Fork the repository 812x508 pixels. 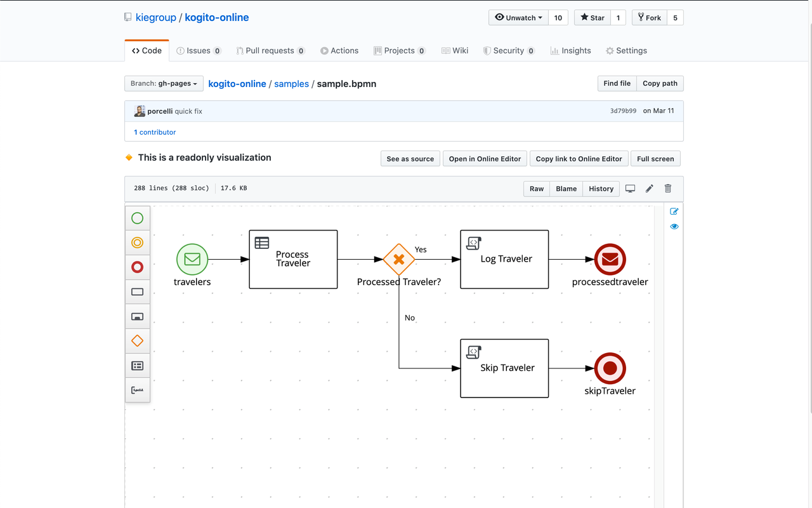[650, 18]
